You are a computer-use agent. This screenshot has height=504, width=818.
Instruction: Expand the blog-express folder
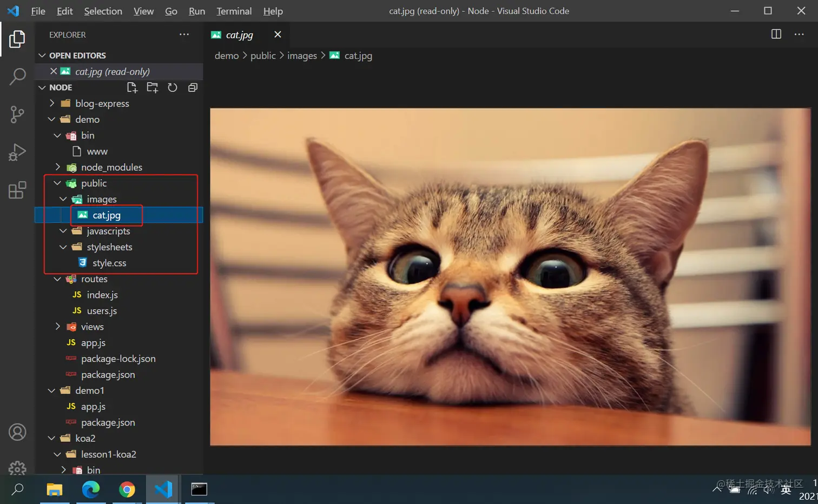pos(102,103)
